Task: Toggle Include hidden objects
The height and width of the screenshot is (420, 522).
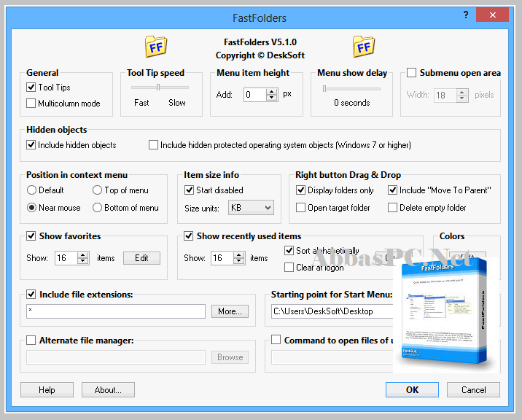Action: pos(31,145)
